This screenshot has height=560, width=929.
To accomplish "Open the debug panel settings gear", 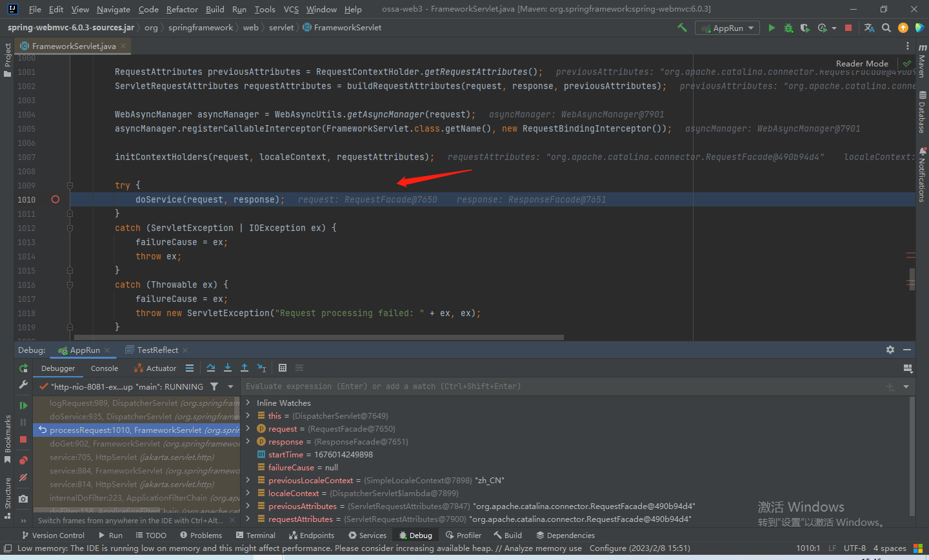I will click(890, 350).
